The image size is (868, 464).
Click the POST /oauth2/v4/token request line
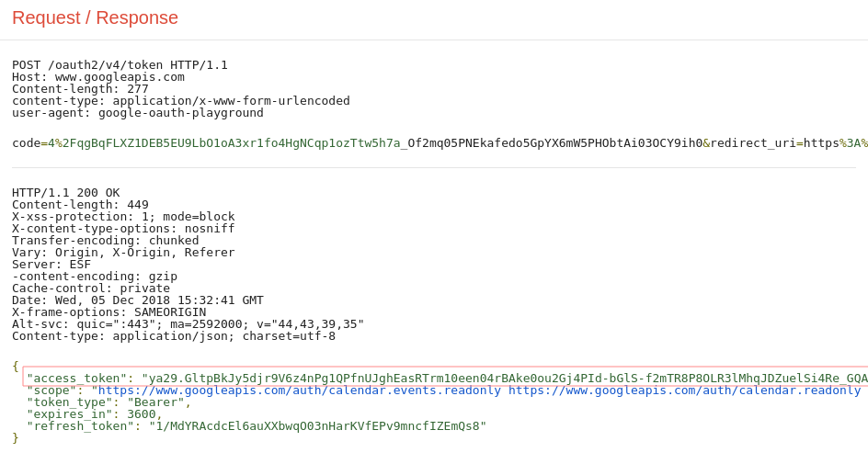[120, 65]
